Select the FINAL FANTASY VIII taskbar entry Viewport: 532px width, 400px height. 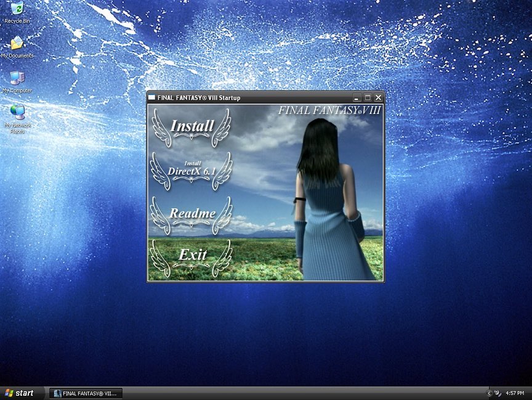click(86, 393)
